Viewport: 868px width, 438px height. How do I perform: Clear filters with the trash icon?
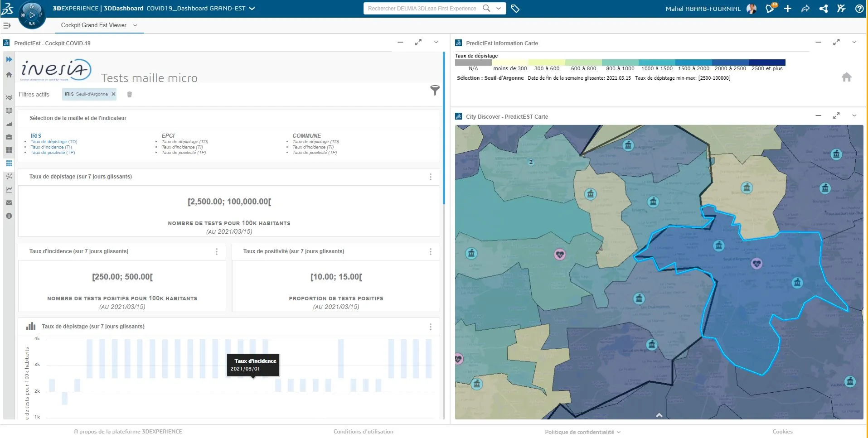pyautogui.click(x=130, y=94)
